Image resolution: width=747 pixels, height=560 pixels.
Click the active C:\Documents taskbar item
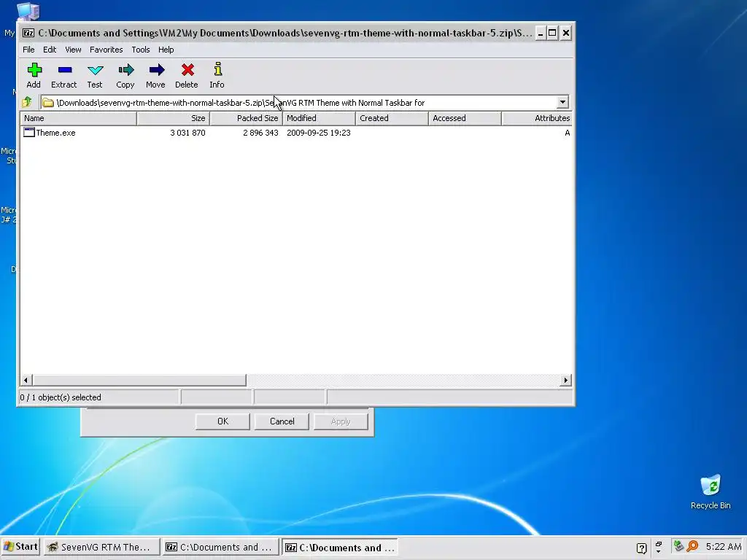(340, 547)
